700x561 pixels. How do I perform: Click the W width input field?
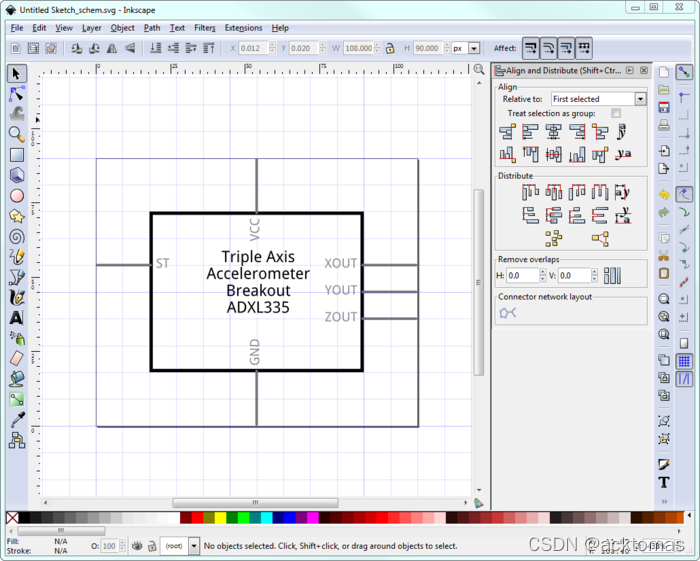(x=358, y=48)
